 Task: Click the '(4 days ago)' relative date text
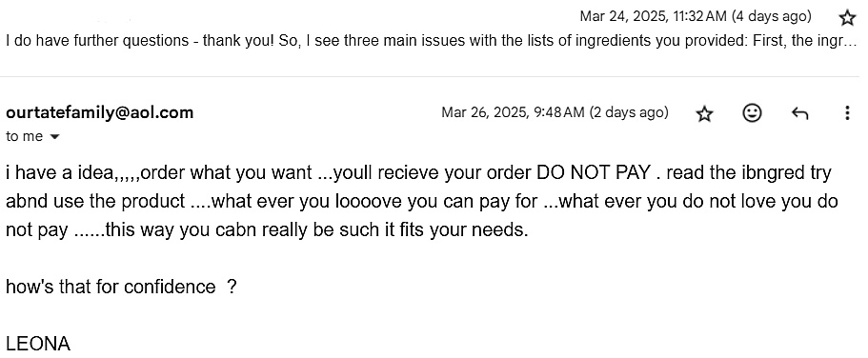pyautogui.click(x=772, y=16)
